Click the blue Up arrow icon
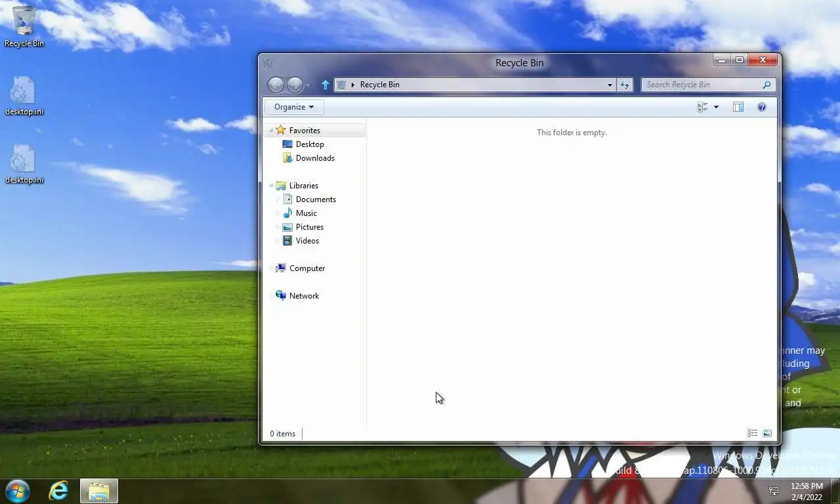Image resolution: width=840 pixels, height=504 pixels. coord(325,85)
